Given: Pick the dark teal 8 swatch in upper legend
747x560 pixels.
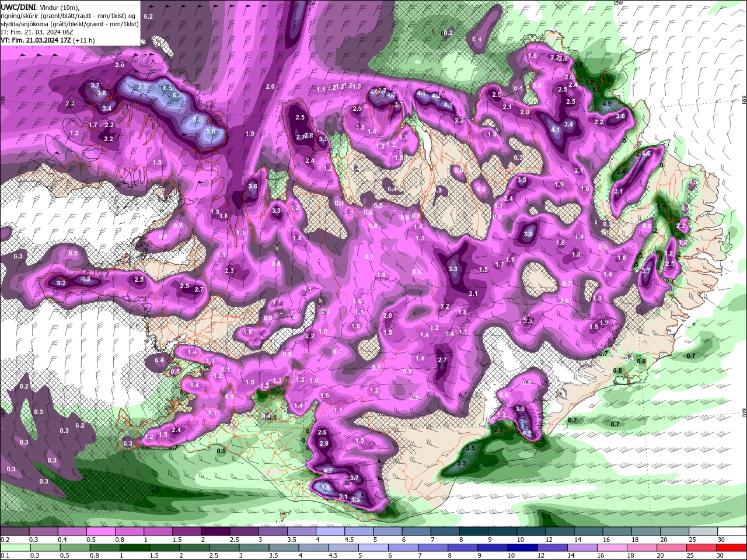Looking at the screenshot, I should [474, 531].
